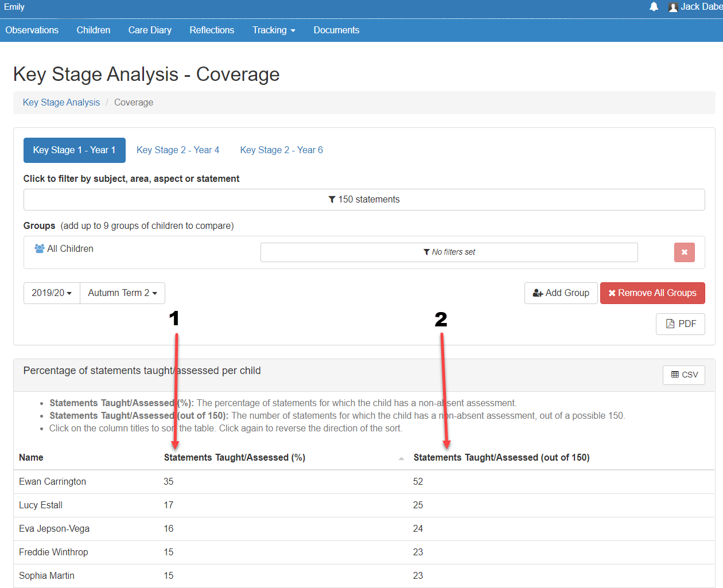
Task: Sort by Statements Taught/Assessed (out of 150) column
Action: (x=502, y=458)
